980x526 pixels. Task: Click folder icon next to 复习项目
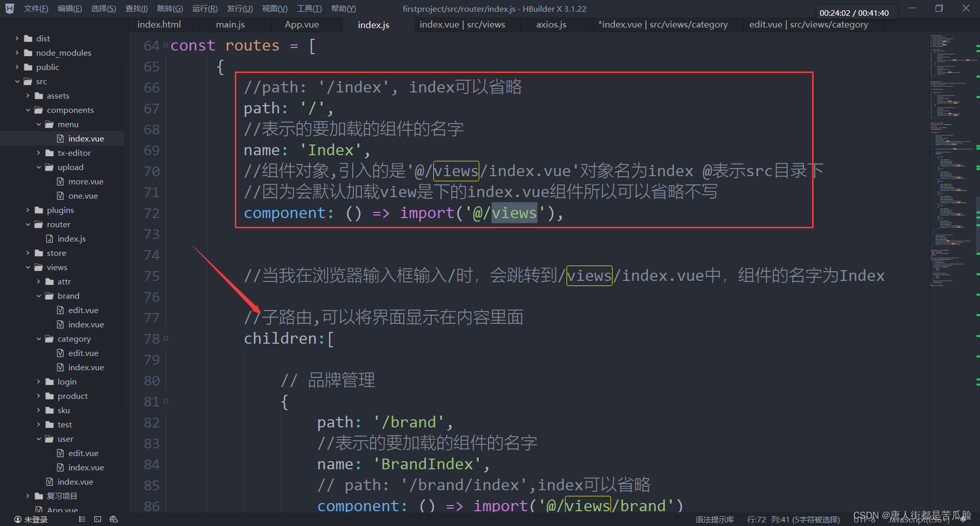click(x=39, y=496)
